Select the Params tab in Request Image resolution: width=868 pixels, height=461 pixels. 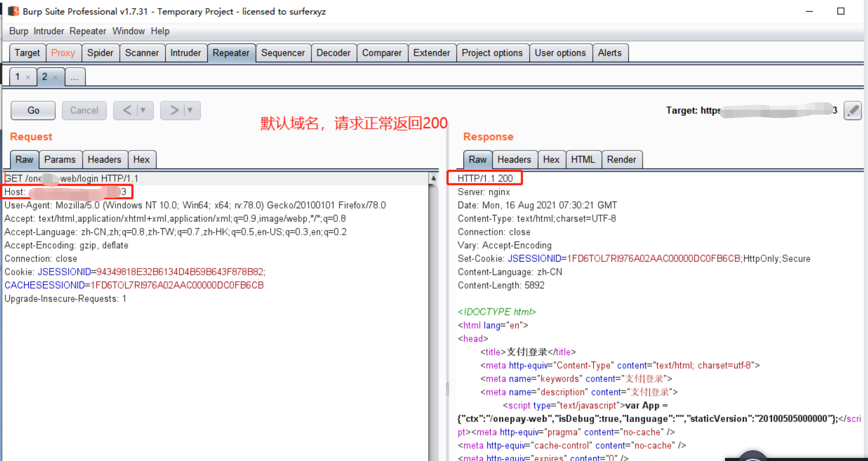[x=59, y=160]
